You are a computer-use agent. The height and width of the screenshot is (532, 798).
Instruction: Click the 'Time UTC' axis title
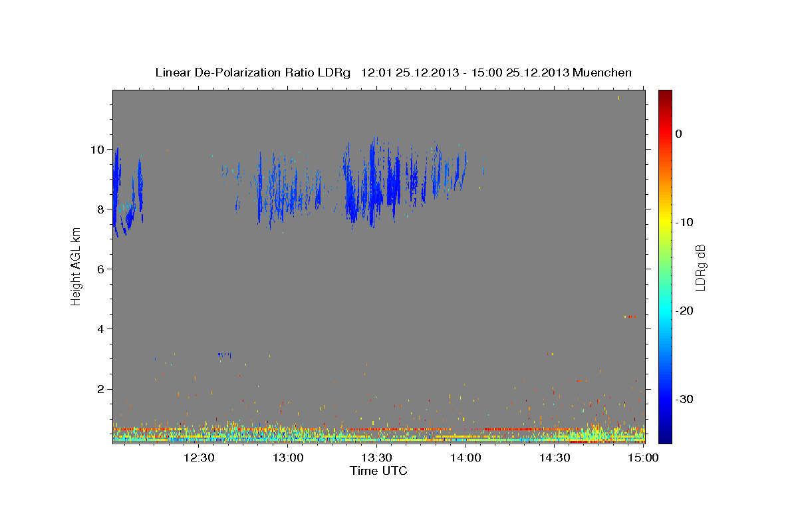coord(378,471)
